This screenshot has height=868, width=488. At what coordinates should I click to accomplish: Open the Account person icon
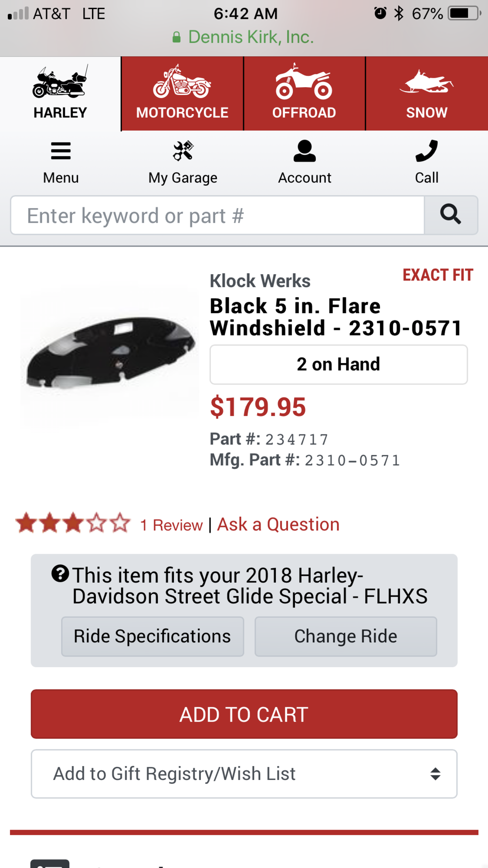pos(305,151)
